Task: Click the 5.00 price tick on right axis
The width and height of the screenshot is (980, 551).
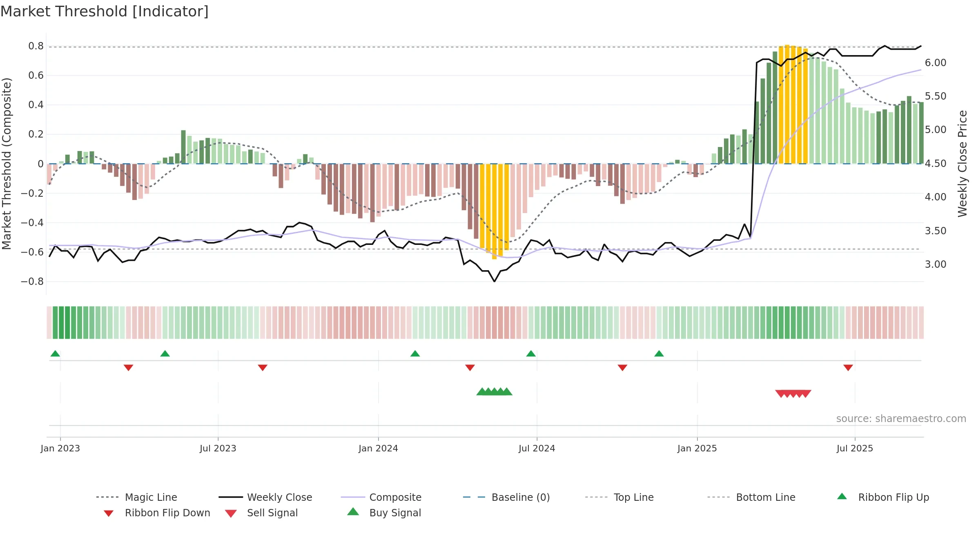Action: [936, 130]
